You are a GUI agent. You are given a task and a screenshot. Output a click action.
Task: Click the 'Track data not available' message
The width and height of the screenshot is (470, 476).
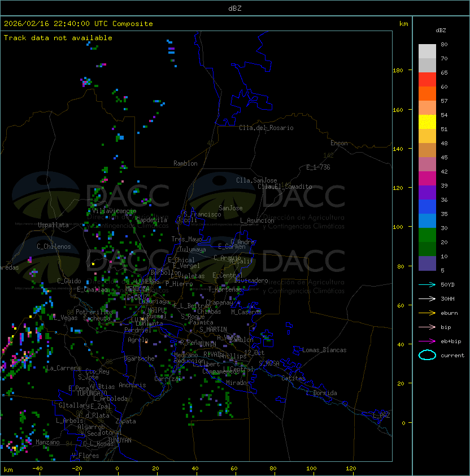coord(58,38)
